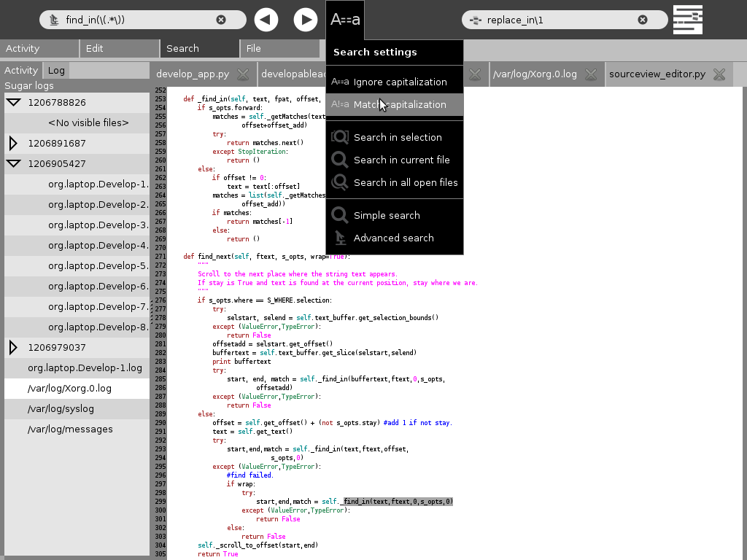
Task: Close the develop_app.py tab
Action: 243,74
